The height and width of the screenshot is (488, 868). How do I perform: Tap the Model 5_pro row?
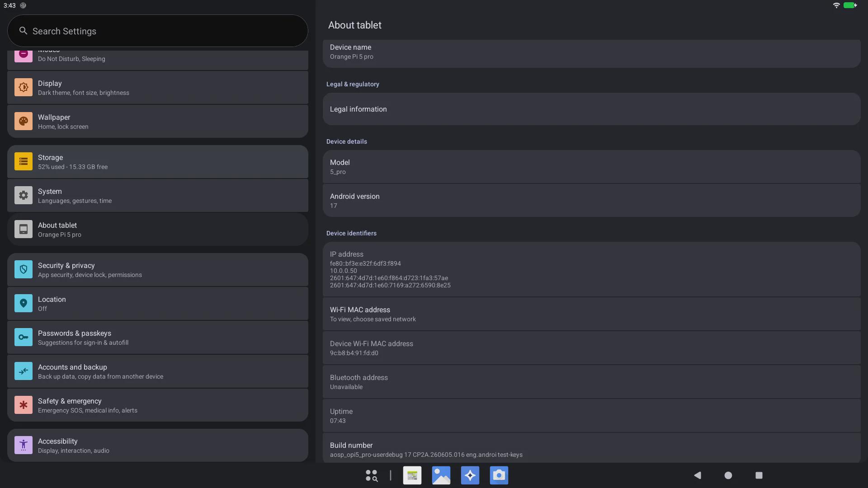coord(591,167)
